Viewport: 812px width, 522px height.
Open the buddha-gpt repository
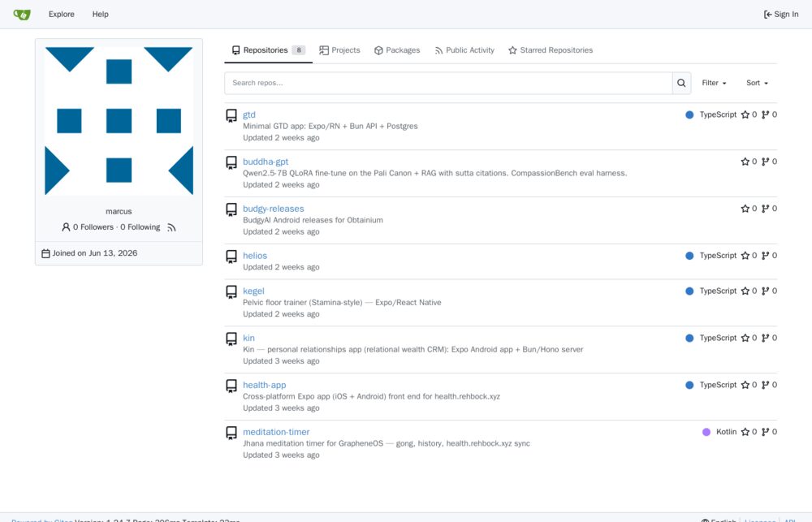266,162
